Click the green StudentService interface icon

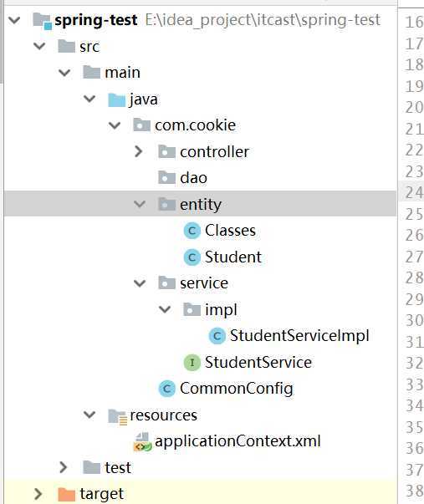192,362
